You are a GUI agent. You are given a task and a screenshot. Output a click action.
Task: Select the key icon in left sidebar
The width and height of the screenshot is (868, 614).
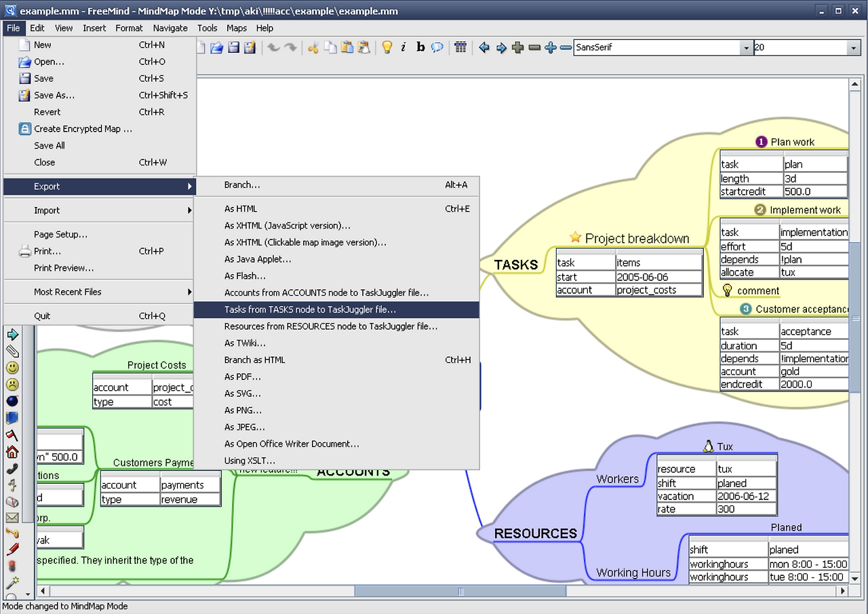(x=12, y=533)
